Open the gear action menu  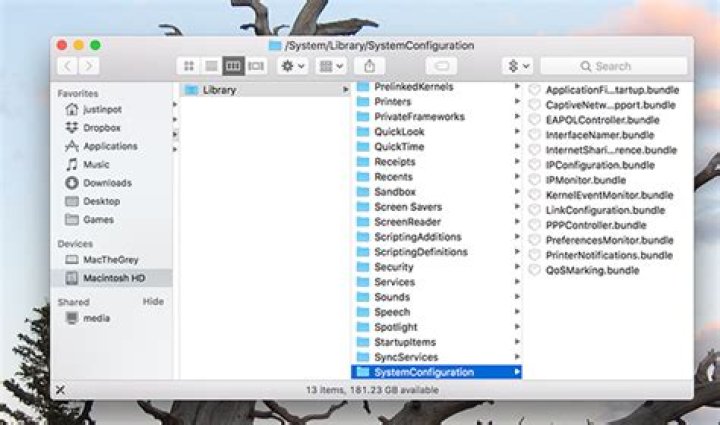(292, 66)
